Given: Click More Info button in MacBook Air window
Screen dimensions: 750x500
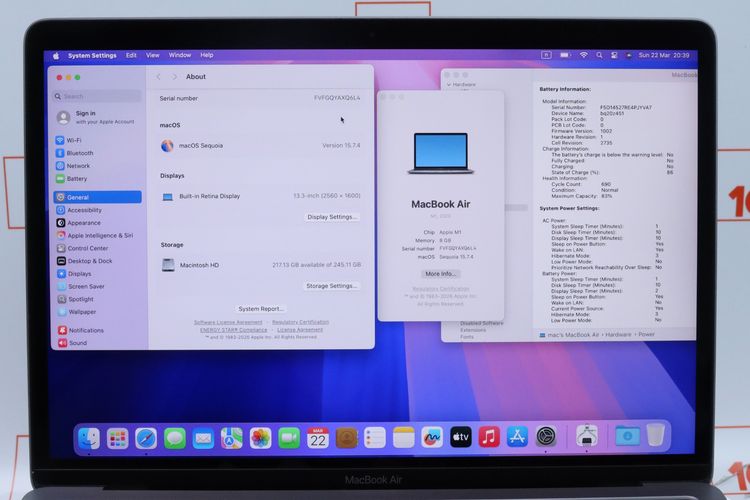Looking at the screenshot, I should pos(440,274).
